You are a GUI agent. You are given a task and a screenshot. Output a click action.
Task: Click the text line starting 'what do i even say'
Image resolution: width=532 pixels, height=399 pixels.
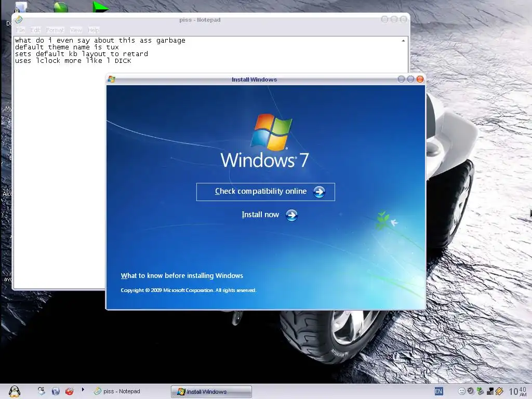click(100, 41)
